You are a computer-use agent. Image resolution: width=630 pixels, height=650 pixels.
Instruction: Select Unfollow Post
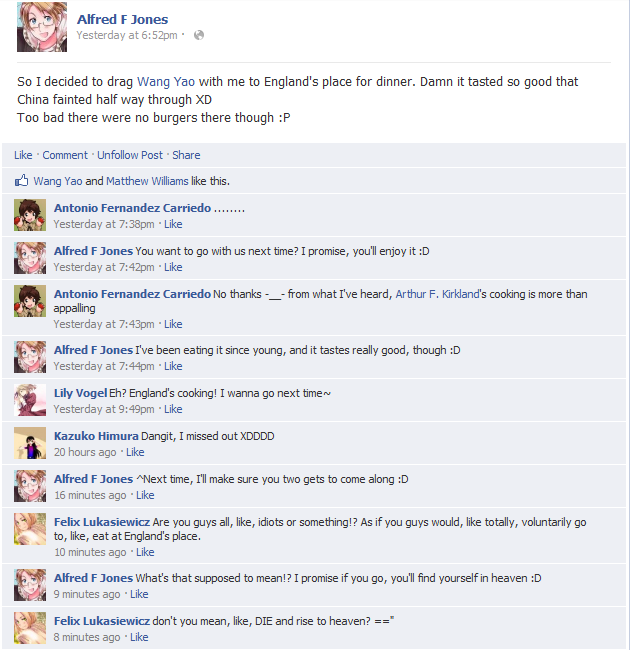pyautogui.click(x=130, y=155)
